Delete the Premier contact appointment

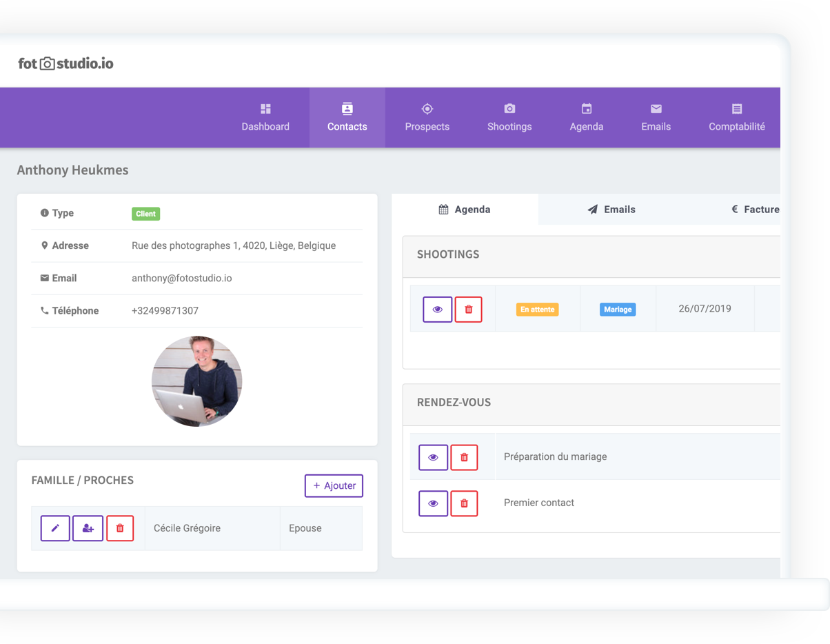[x=464, y=503]
